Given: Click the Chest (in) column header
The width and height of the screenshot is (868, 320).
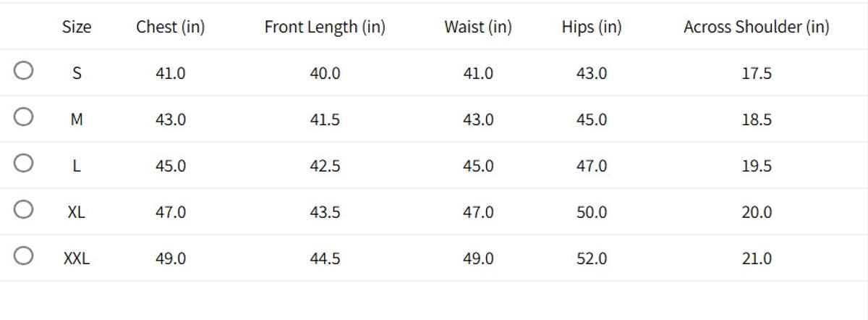Looking at the screenshot, I should click(x=171, y=28).
